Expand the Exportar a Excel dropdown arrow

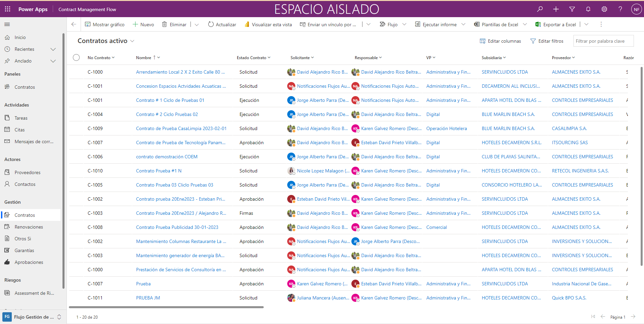[x=587, y=25]
